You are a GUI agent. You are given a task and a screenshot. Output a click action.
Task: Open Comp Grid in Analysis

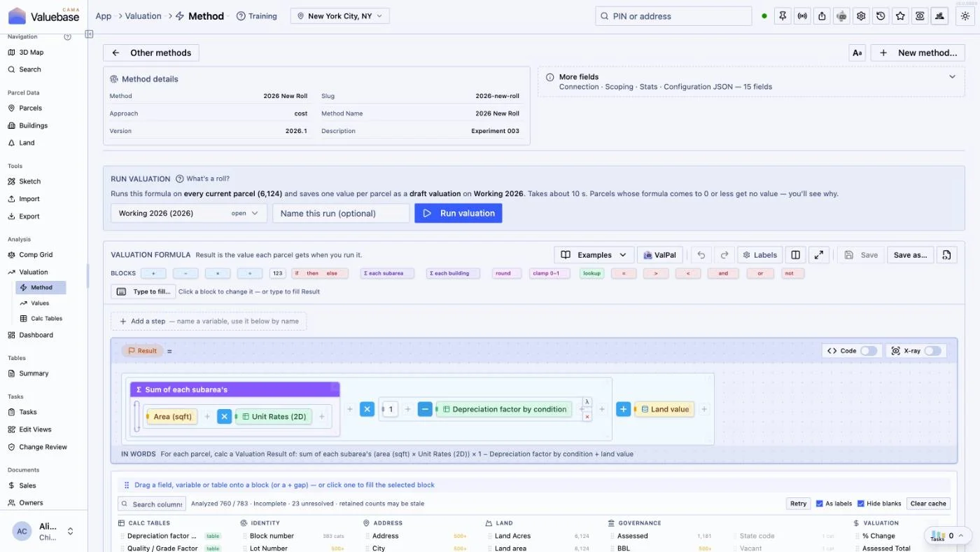click(36, 255)
